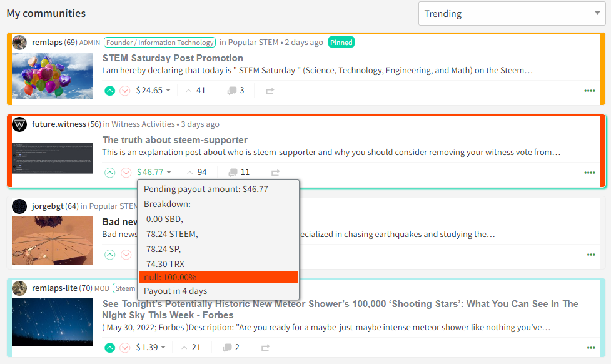This screenshot has width=611, height=364.
Task: Open the 2 comments on the Meteor Shower post
Action: point(231,347)
